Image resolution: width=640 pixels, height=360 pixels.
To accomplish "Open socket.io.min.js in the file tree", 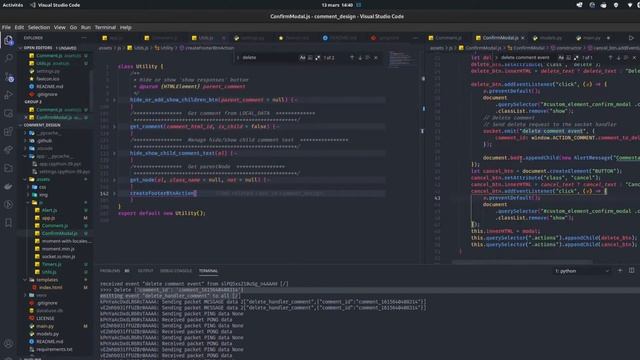I will (x=58, y=256).
